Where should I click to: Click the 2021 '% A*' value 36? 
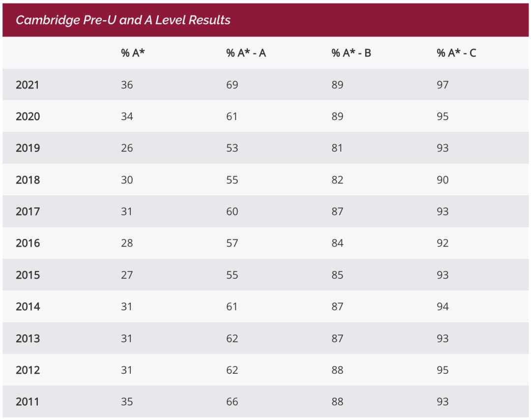127,85
